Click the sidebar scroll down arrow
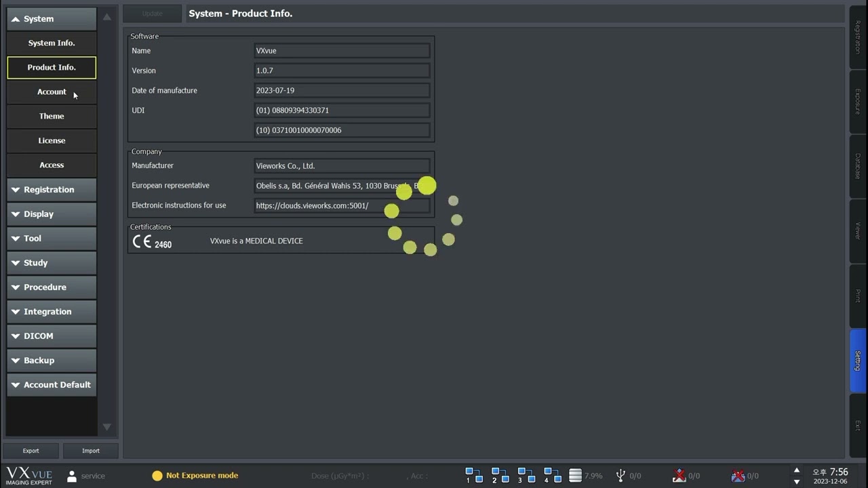 [107, 427]
